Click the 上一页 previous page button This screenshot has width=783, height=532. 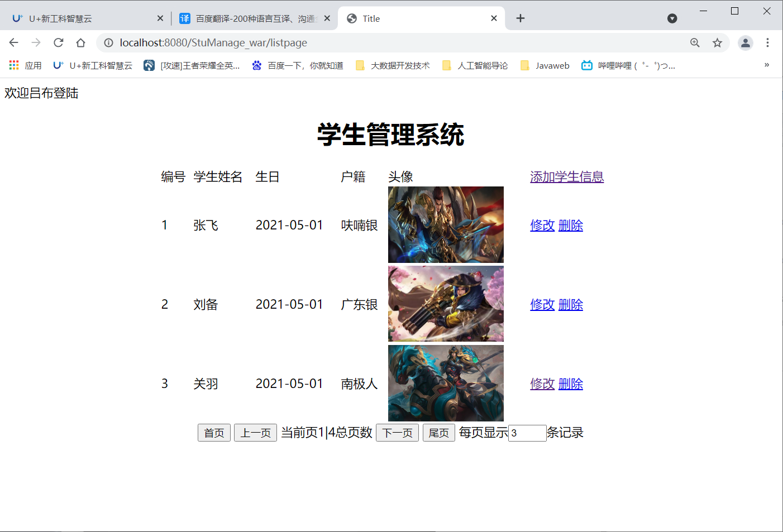(x=255, y=433)
